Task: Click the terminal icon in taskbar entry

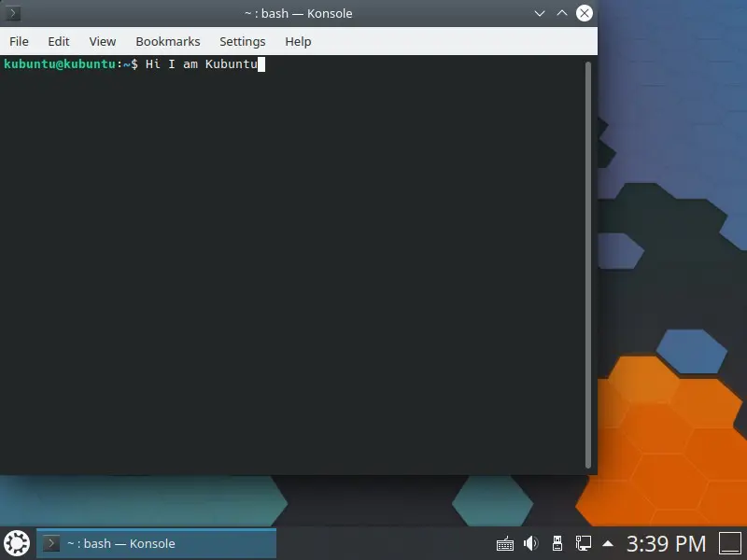Action: [x=51, y=543]
